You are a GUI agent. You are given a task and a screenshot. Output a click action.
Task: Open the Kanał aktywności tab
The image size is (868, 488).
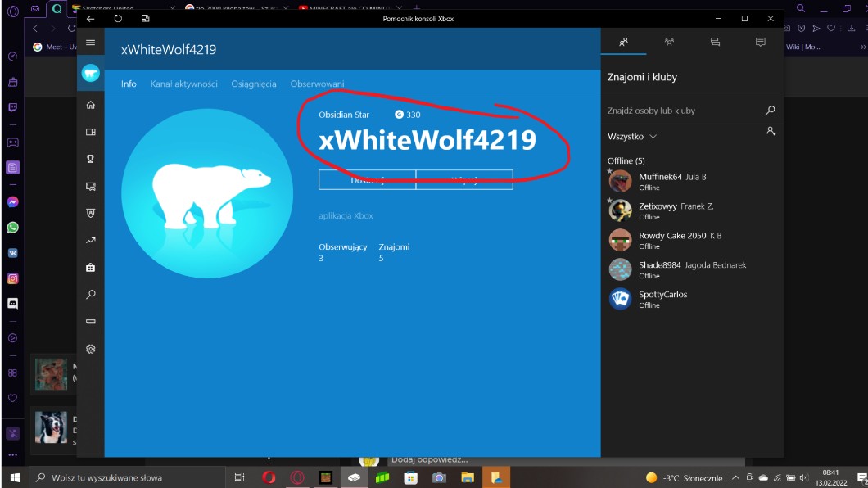(183, 84)
